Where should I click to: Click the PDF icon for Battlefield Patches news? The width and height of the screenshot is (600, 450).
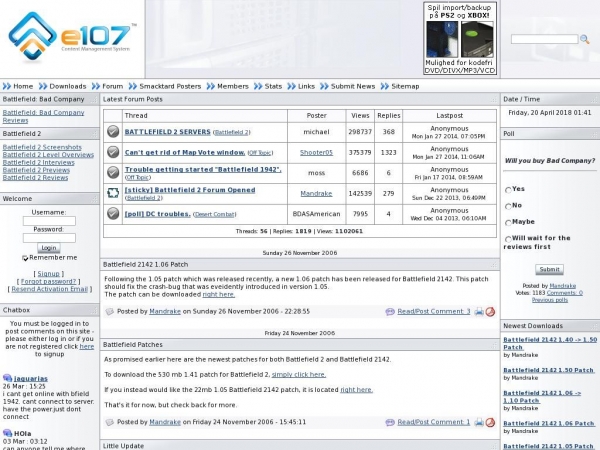coord(490,422)
